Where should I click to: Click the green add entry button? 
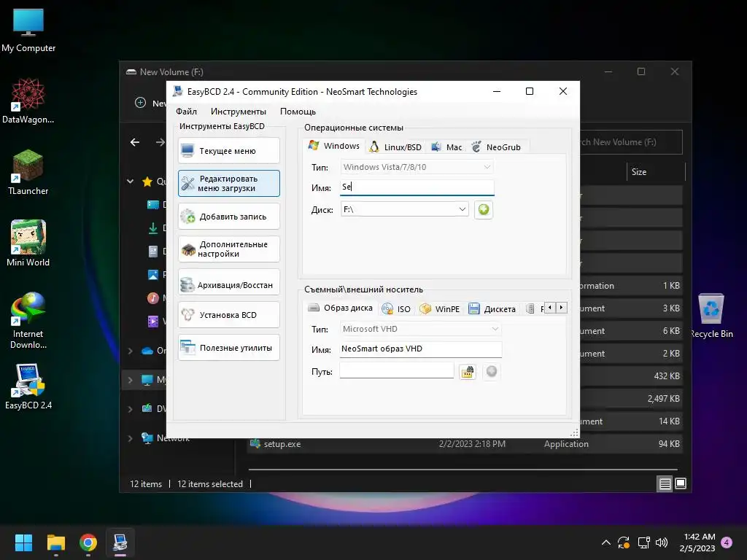(484, 209)
